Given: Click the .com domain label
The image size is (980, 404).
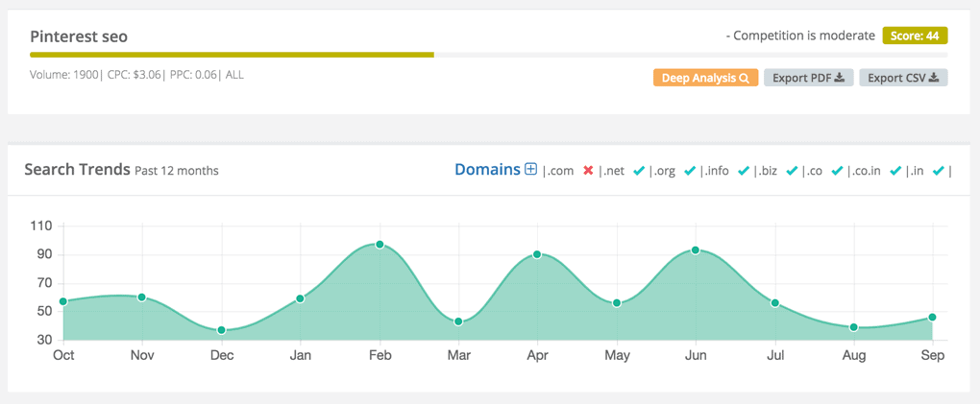Looking at the screenshot, I should (x=561, y=171).
